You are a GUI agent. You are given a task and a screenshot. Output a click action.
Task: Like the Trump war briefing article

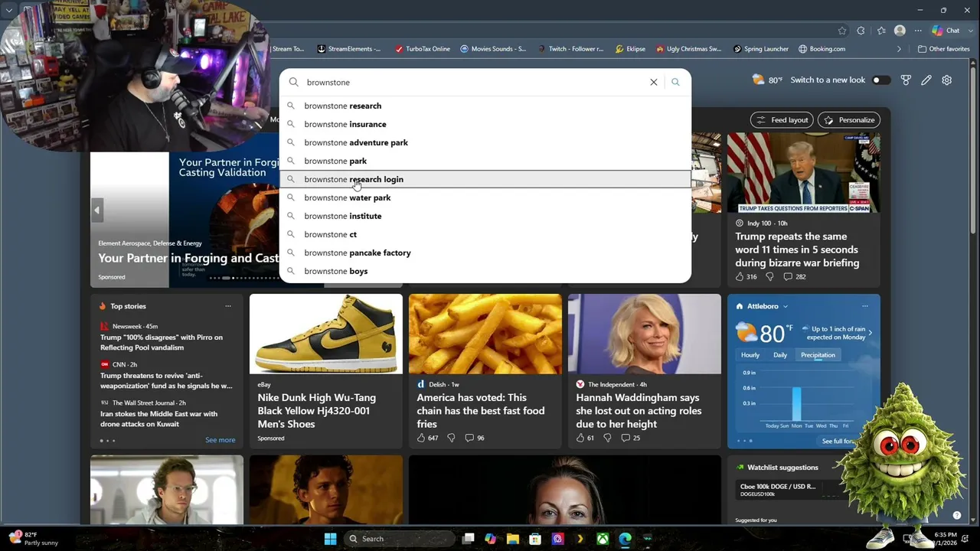point(746,276)
